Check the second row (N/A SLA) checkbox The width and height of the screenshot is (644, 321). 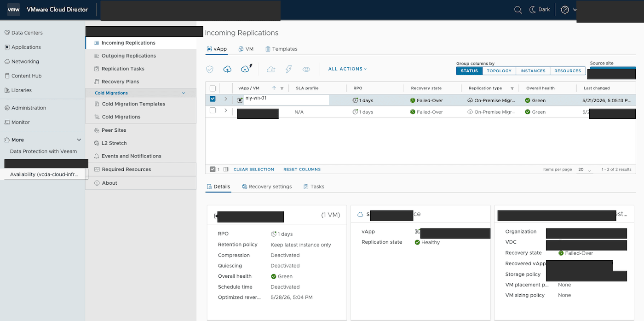tap(213, 111)
